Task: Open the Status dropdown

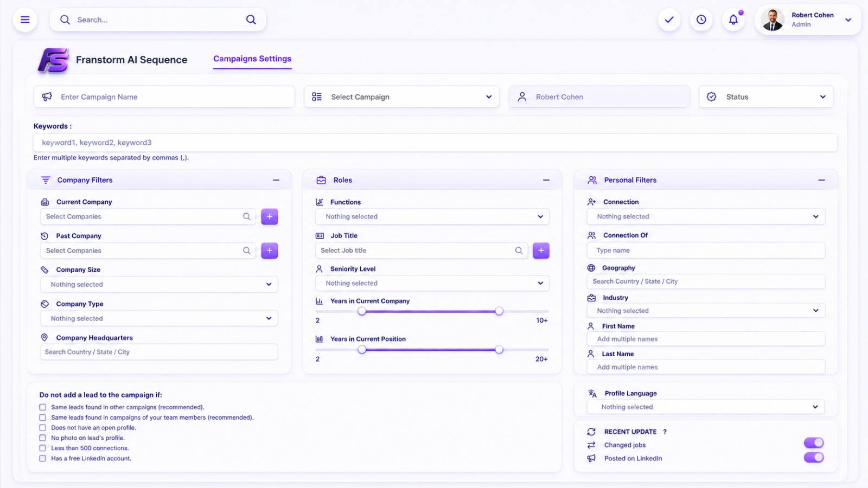Action: coord(766,97)
